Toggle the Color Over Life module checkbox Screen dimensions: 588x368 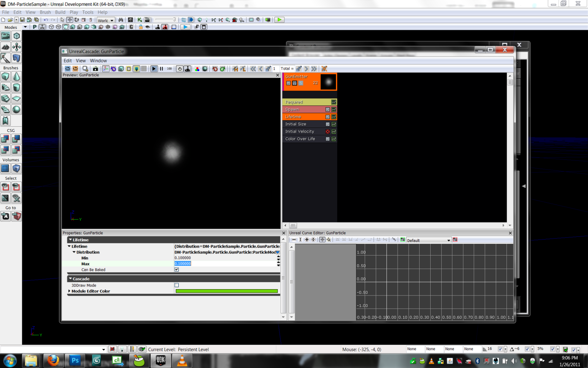tap(328, 139)
